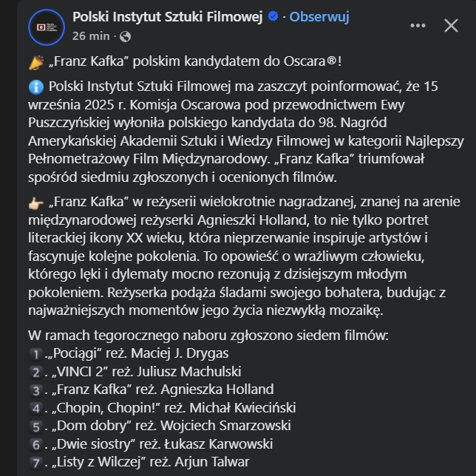Image resolution: width=476 pixels, height=476 pixels.
Task: Open the Polski Instytut Sztuki Filmowej page name
Action: point(168,17)
